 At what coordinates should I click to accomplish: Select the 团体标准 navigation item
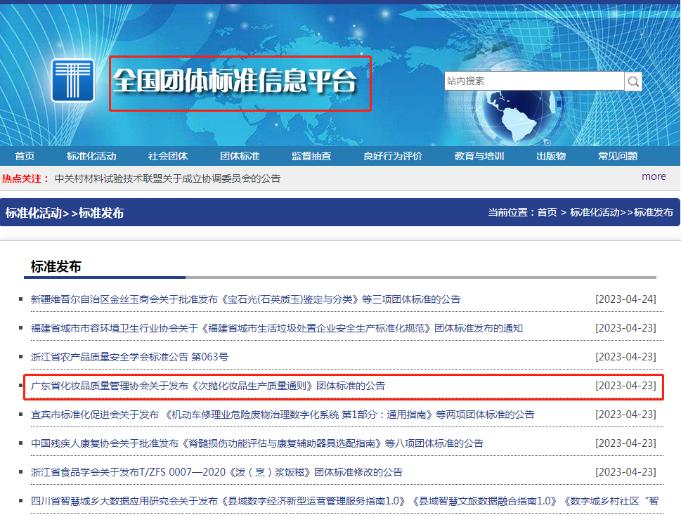coord(240,156)
